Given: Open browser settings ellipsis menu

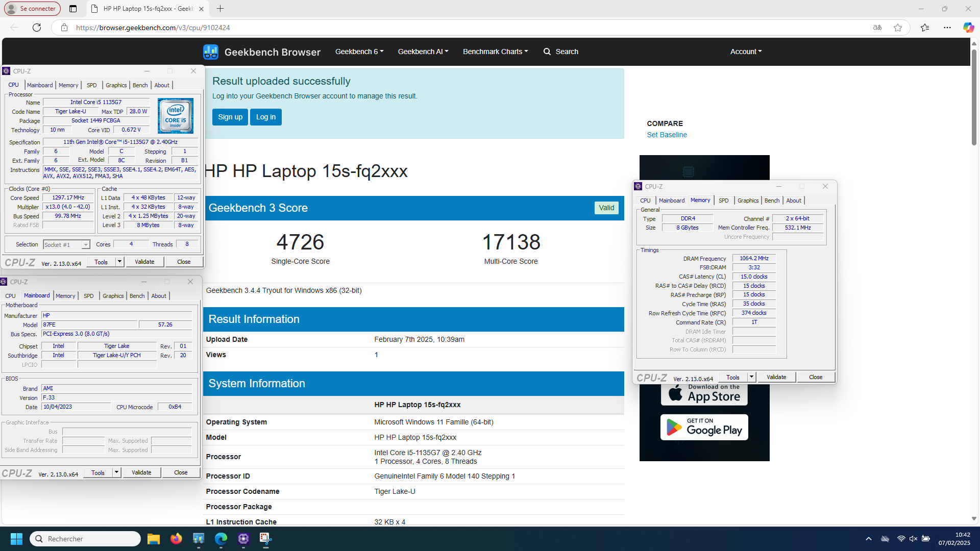Looking at the screenshot, I should click(x=947, y=28).
